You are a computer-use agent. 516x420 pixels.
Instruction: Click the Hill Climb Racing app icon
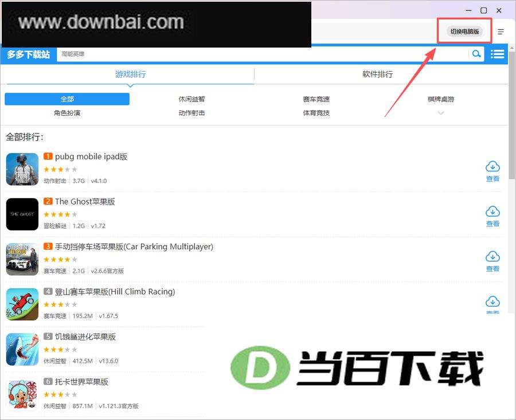(x=22, y=304)
